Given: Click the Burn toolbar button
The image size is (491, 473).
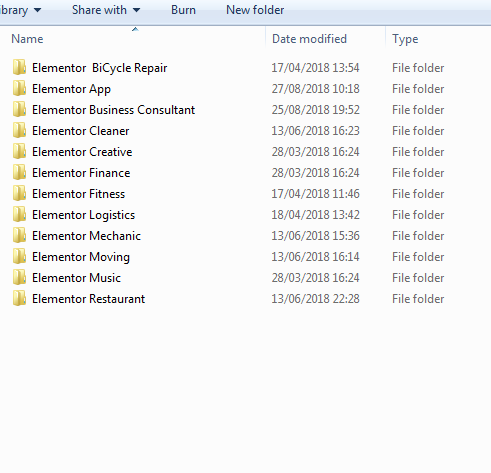Looking at the screenshot, I should point(183,10).
